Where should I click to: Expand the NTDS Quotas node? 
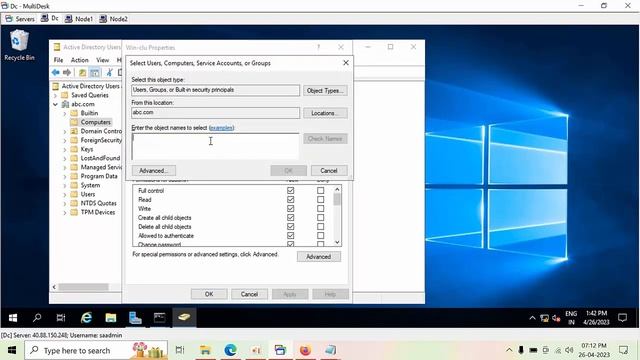[x=64, y=203]
